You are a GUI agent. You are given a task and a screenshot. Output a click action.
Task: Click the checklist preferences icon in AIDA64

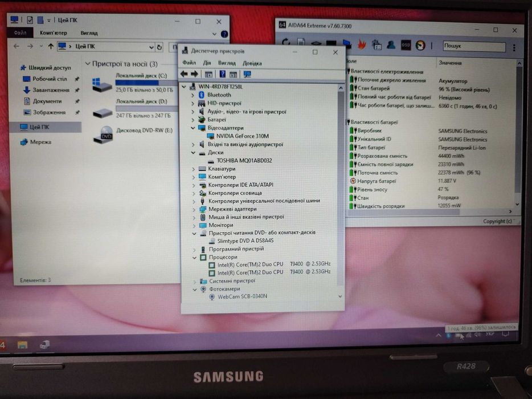pyautogui.click(x=377, y=44)
